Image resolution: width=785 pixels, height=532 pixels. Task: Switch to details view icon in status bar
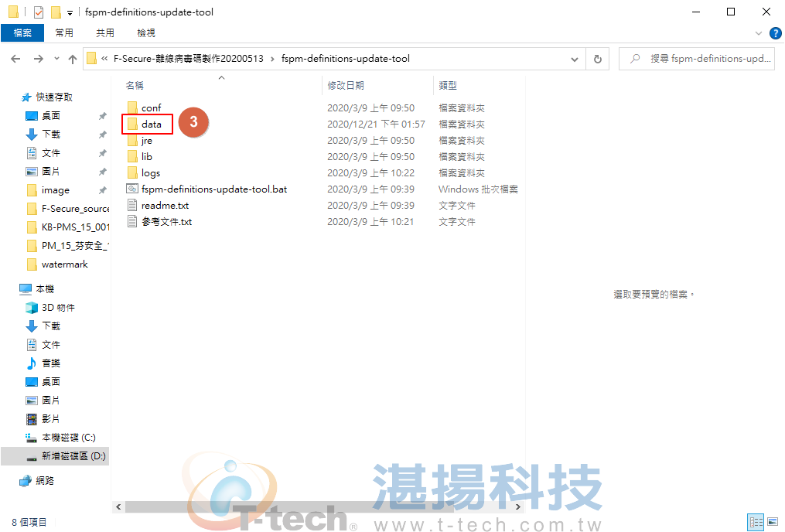[x=756, y=522]
